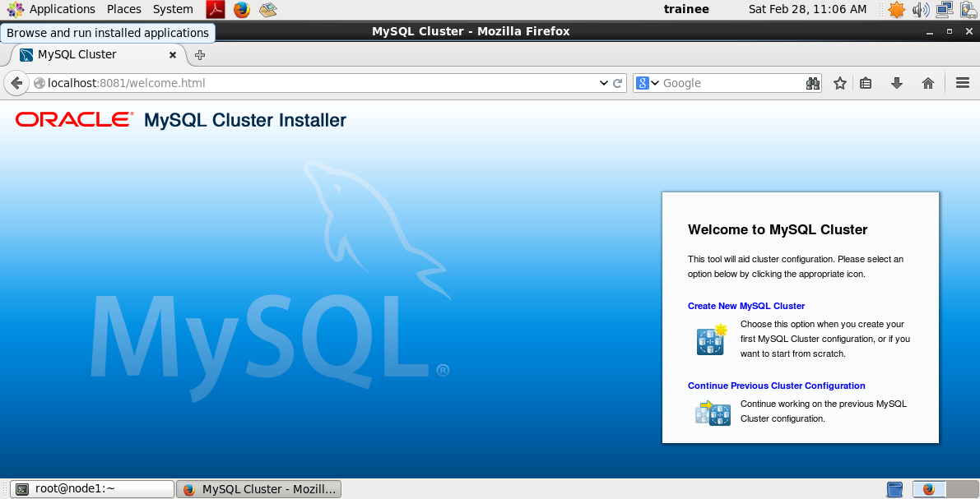Image resolution: width=980 pixels, height=499 pixels.
Task: Show bookmarks list icon in toolbar
Action: (x=866, y=83)
